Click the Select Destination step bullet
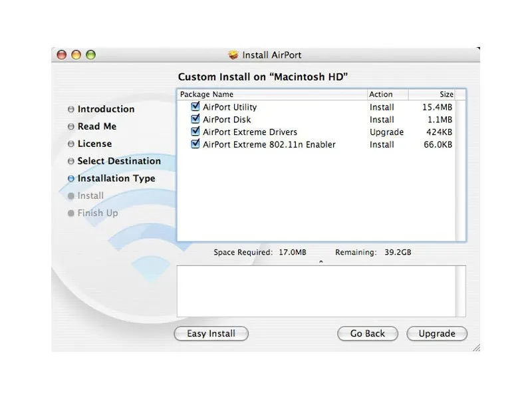The image size is (532, 399). 71,162
